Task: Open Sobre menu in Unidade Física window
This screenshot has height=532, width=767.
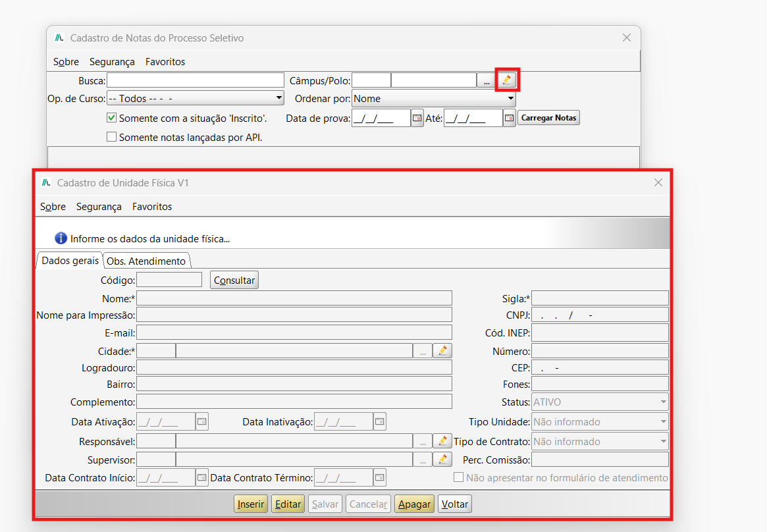Action: (53, 206)
